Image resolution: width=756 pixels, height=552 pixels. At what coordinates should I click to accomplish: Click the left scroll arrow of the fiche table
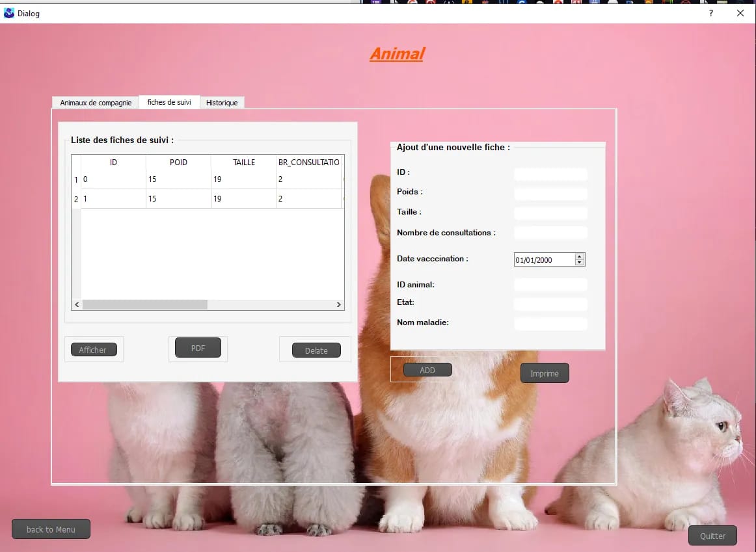[x=75, y=304]
